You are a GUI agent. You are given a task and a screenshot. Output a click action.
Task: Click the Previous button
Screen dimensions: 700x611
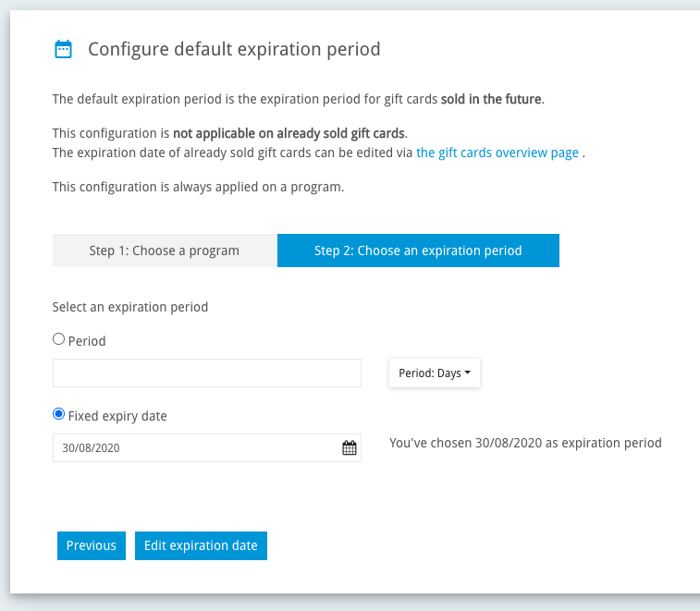click(92, 545)
